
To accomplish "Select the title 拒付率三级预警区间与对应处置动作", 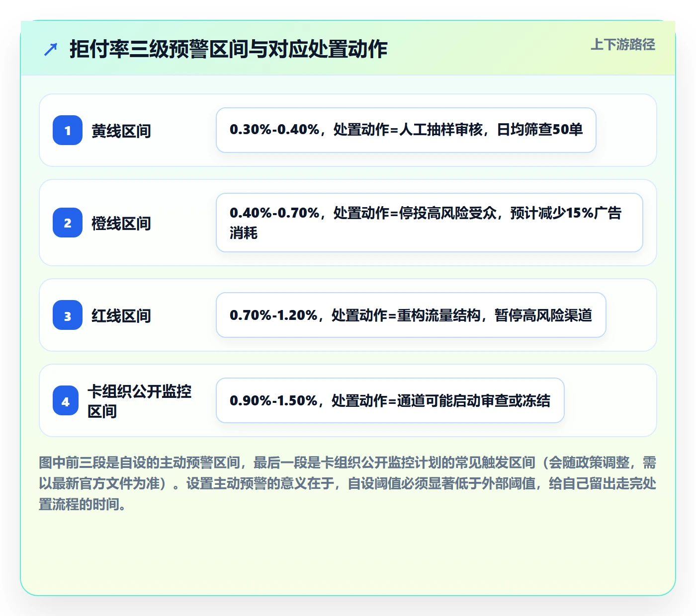I will [229, 49].
